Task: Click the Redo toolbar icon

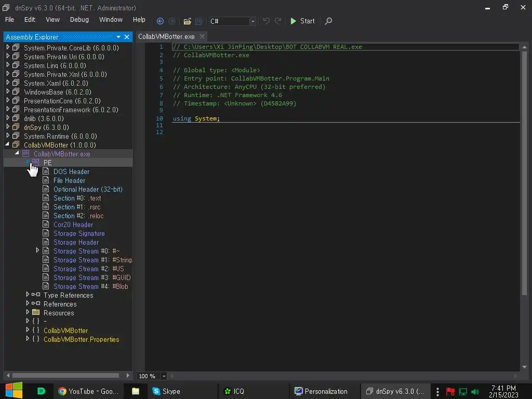Action: pos(278,21)
